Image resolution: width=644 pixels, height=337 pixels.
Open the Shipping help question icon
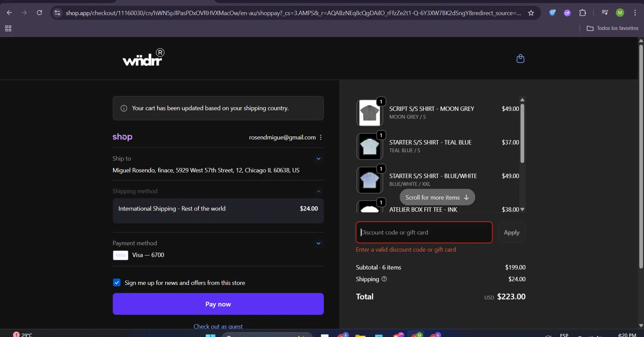click(x=384, y=279)
